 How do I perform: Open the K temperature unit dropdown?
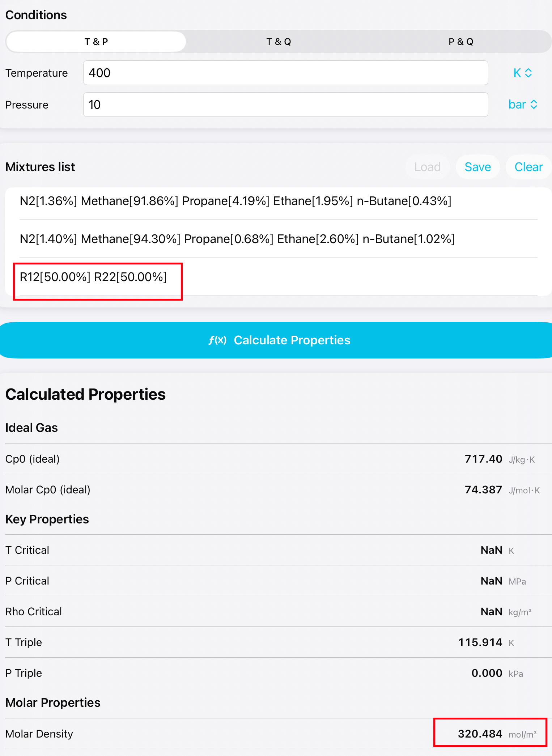(522, 73)
